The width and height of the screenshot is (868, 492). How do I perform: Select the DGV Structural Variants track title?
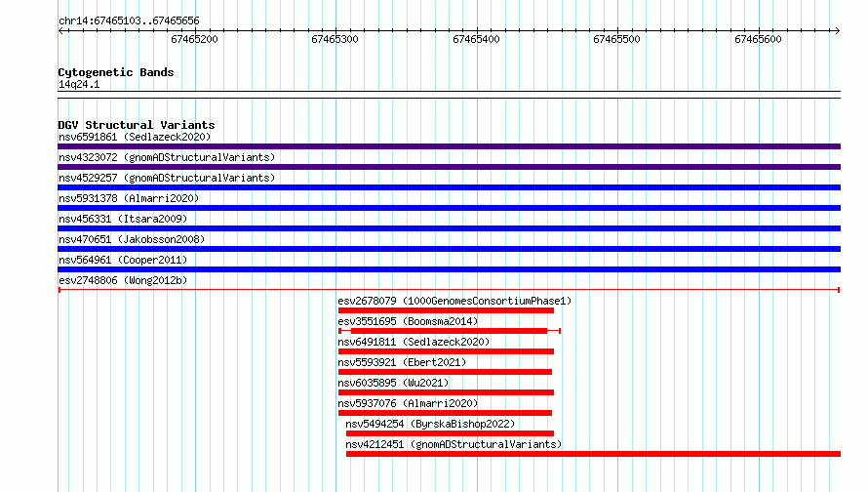137,125
